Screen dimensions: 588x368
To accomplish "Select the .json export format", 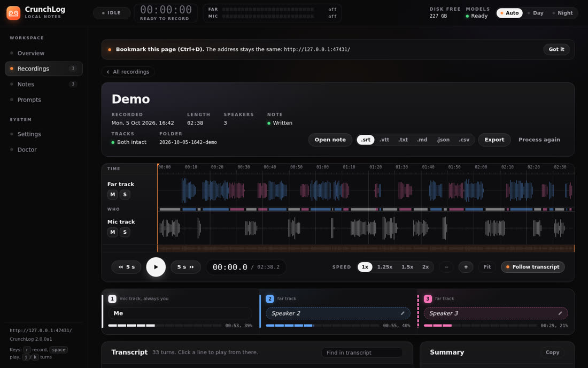I will [443, 140].
